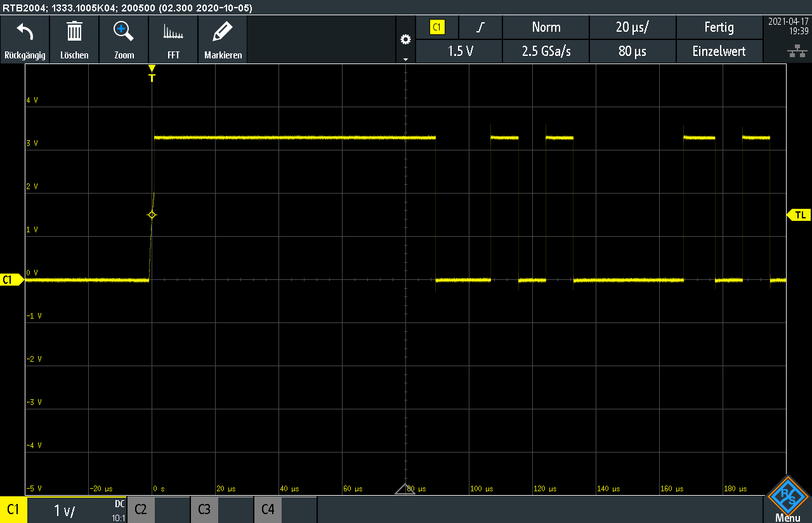Screen dimensions: 812x523
Task: Click the Löschen trash icon
Action: tap(75, 31)
